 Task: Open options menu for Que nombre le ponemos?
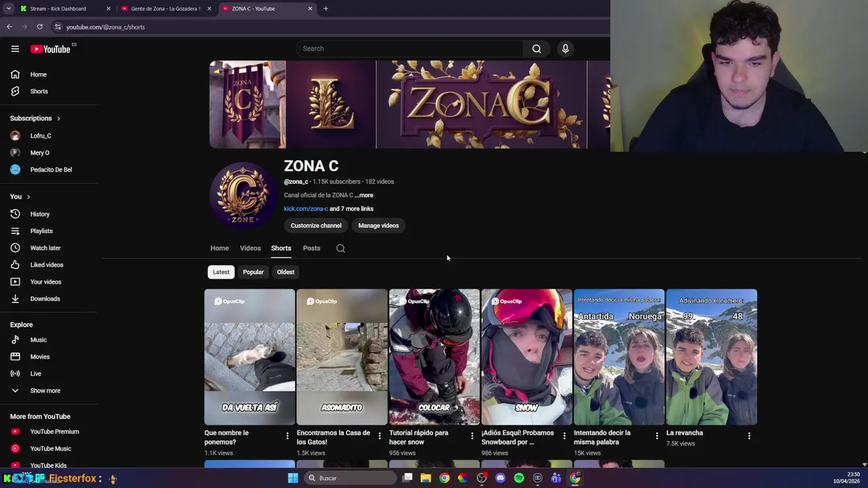pos(287,436)
